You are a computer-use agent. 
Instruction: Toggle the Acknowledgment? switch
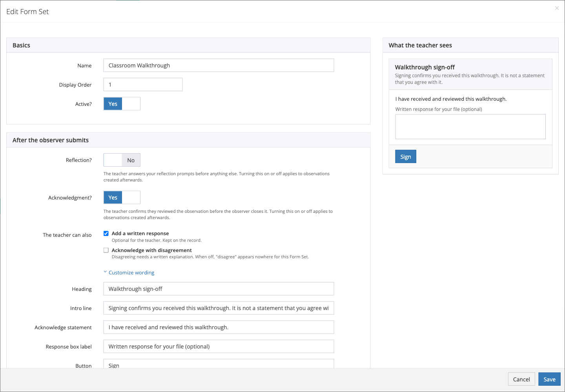[x=122, y=198]
